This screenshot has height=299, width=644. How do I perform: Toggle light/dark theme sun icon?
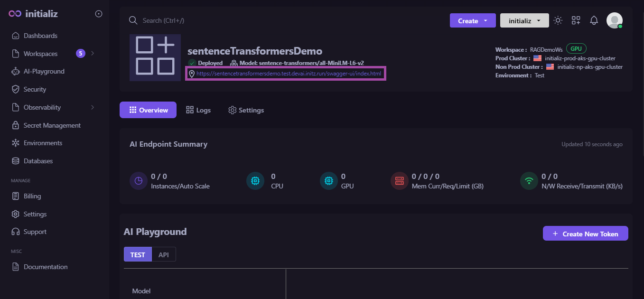(558, 20)
